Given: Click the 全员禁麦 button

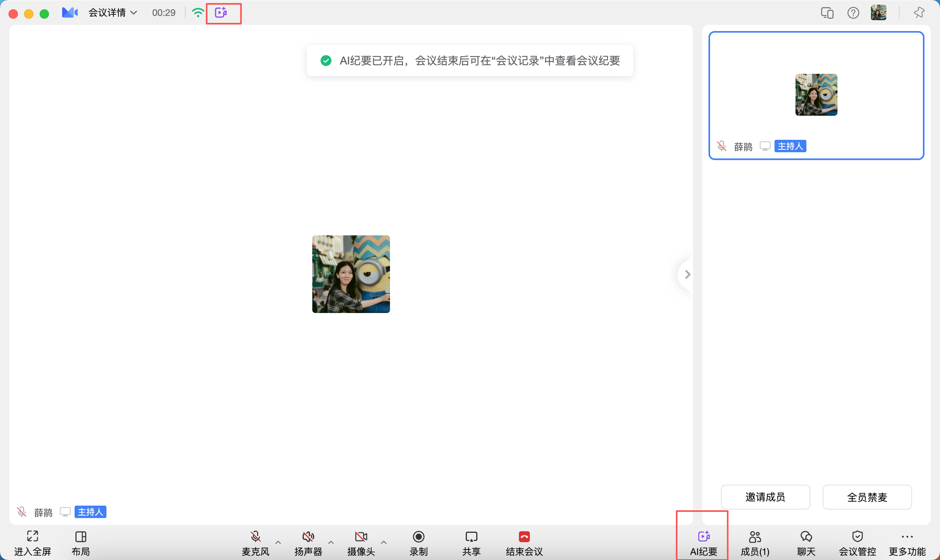Looking at the screenshot, I should coord(867,497).
